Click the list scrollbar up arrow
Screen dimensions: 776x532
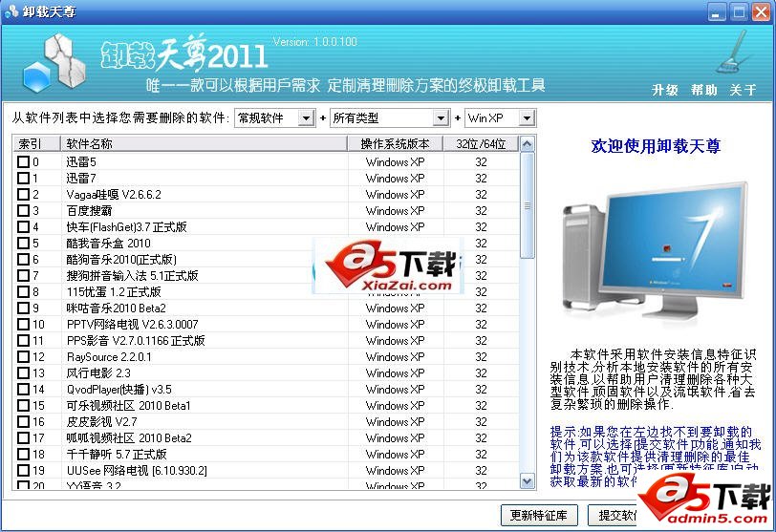(x=528, y=144)
